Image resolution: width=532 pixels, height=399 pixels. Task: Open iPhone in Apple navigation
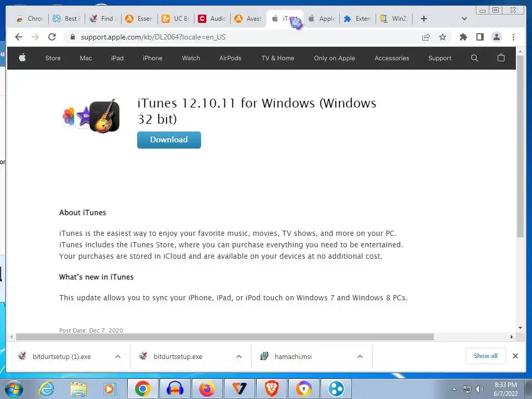coord(152,58)
